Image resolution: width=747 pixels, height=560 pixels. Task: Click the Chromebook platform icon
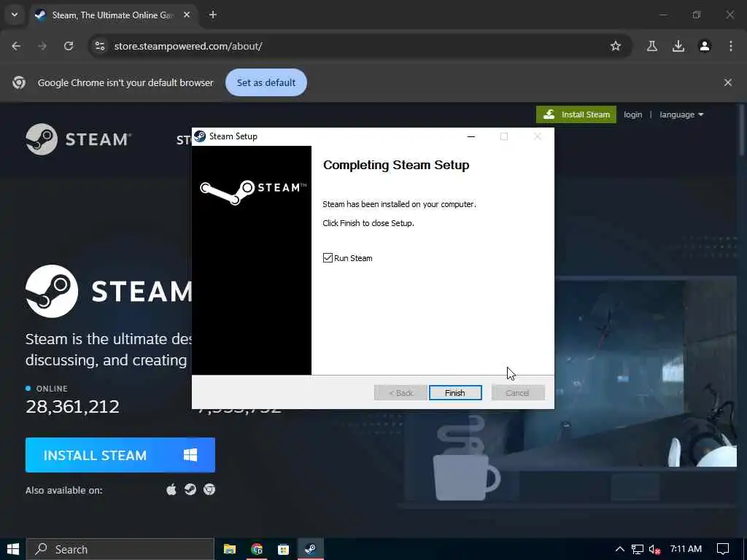[209, 489]
